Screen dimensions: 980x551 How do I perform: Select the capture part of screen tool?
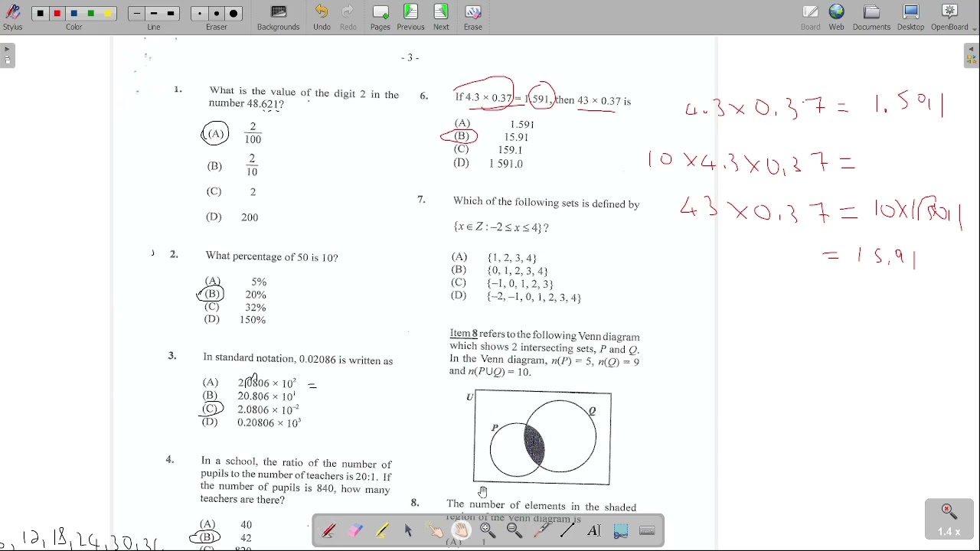click(621, 530)
